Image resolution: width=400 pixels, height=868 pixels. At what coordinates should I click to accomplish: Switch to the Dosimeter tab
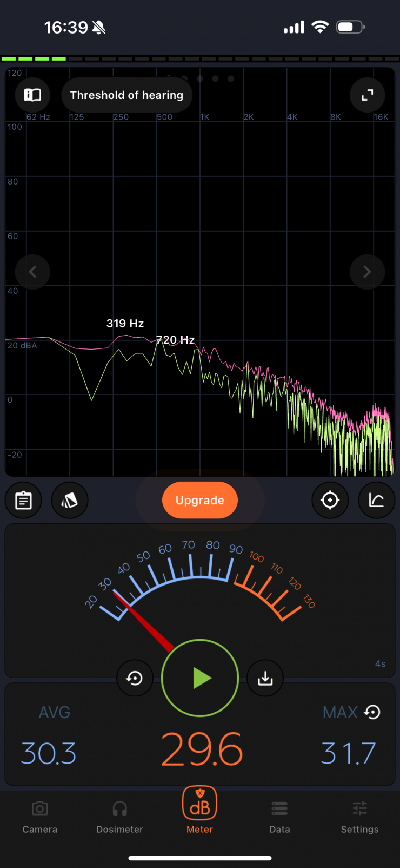pos(119,817)
